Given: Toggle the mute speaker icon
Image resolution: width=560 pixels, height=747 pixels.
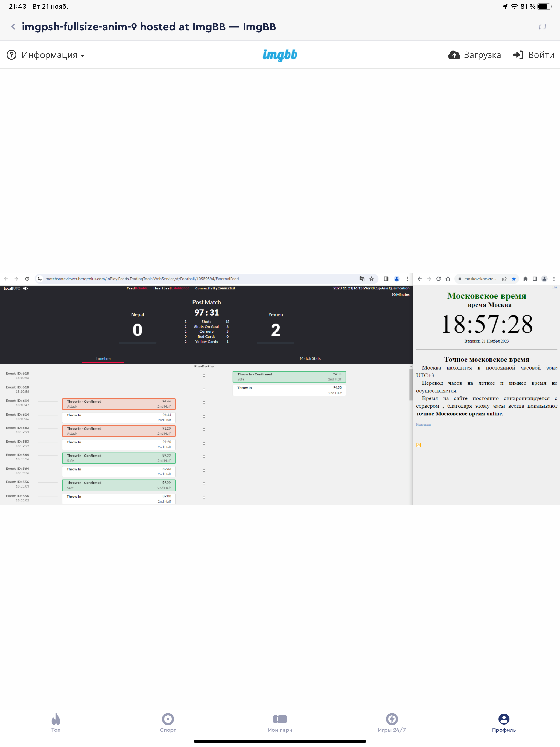Looking at the screenshot, I should point(26,288).
